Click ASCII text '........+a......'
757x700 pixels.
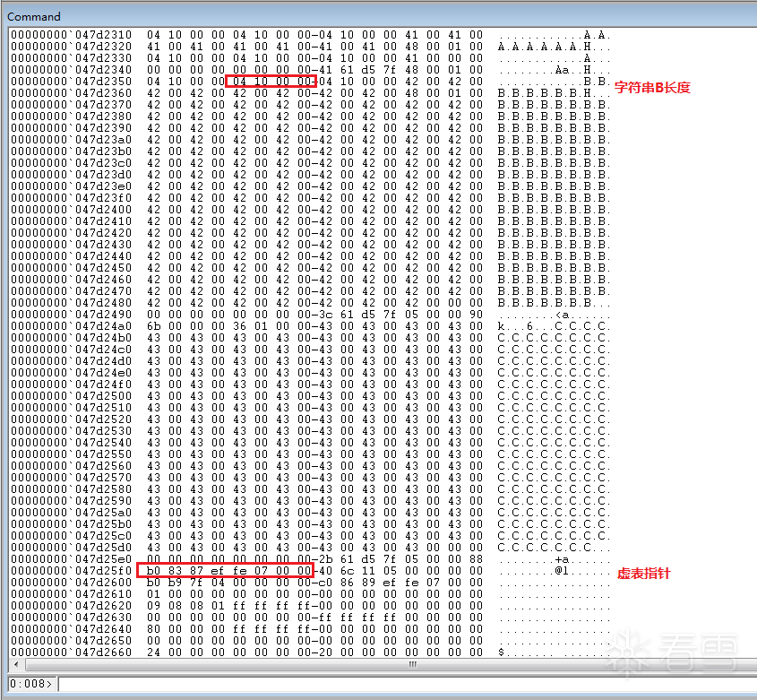[x=554, y=559]
